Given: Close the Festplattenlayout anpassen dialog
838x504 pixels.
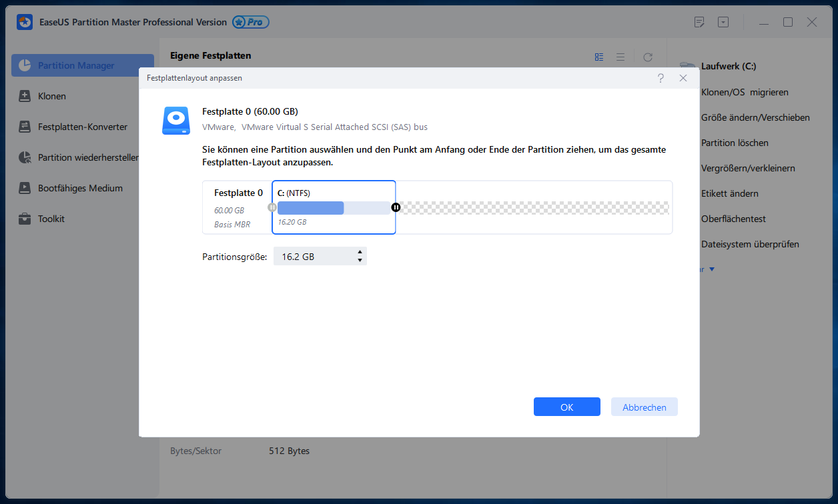Looking at the screenshot, I should (683, 78).
